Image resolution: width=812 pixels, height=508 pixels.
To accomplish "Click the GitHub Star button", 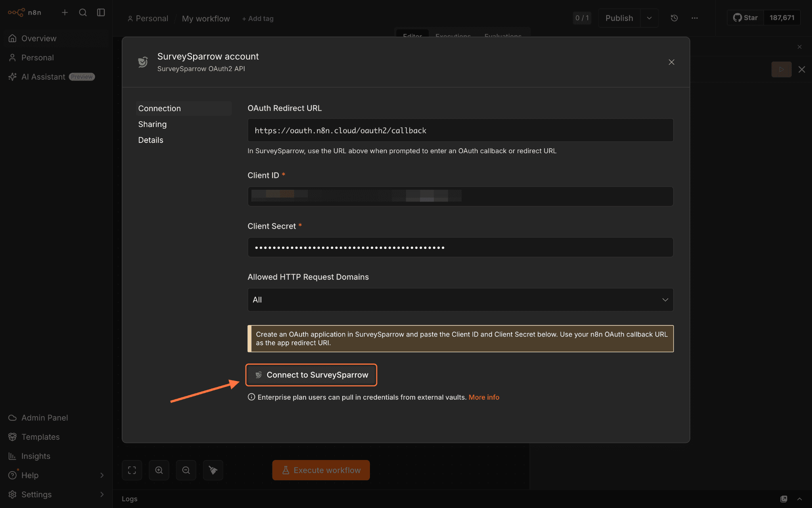I will coord(745,18).
